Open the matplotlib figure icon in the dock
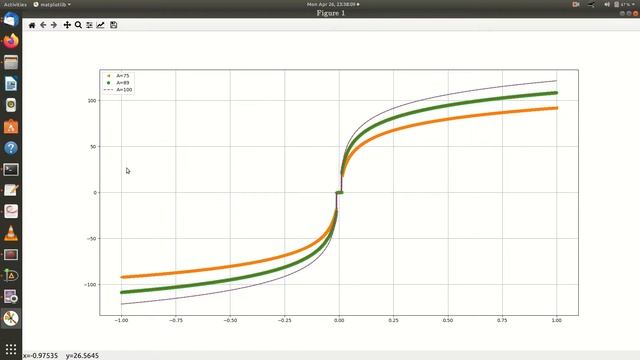Screen dimensions: 640x360 pos(11,318)
